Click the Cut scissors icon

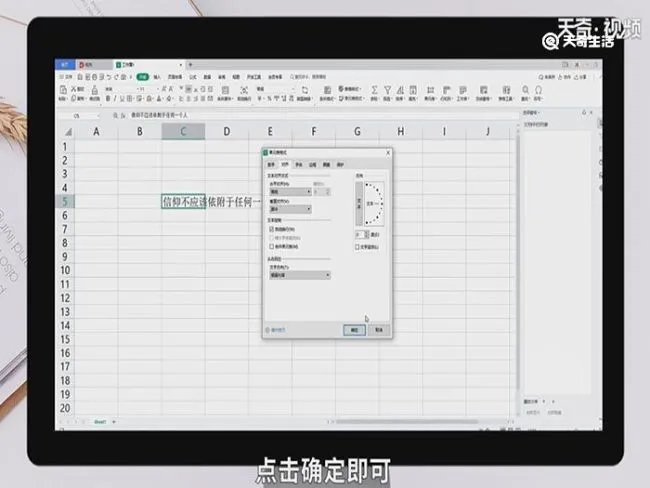coord(74,89)
